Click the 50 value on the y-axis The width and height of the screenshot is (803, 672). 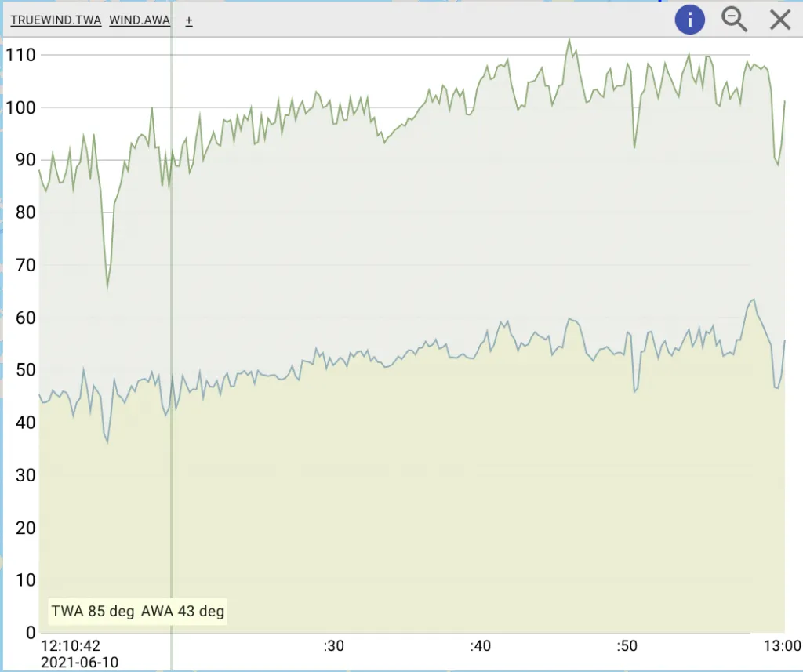coord(25,370)
